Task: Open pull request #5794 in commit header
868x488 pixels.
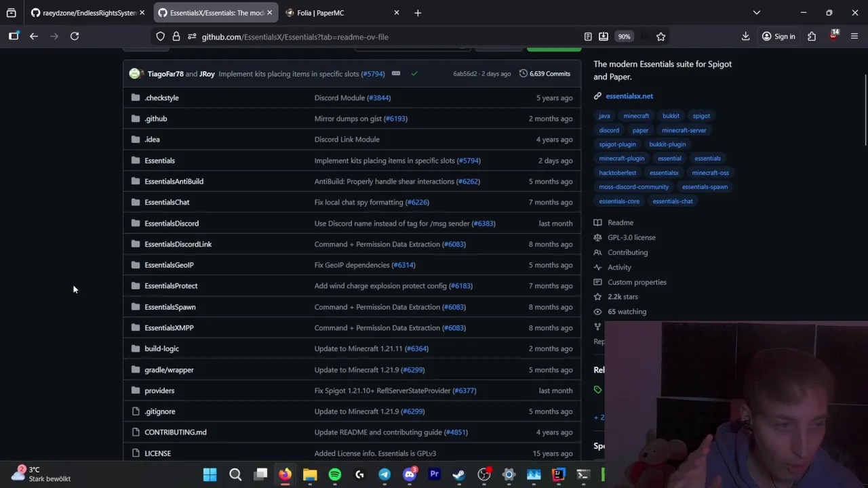Action: [373, 74]
